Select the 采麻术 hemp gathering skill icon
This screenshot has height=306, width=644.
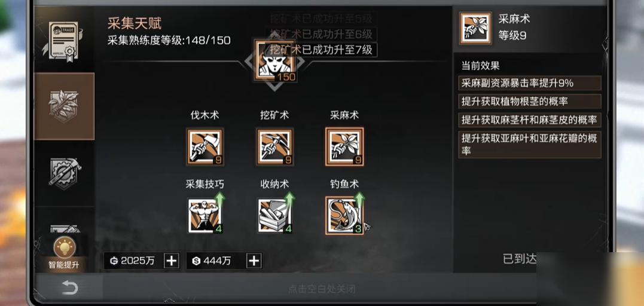tap(344, 146)
